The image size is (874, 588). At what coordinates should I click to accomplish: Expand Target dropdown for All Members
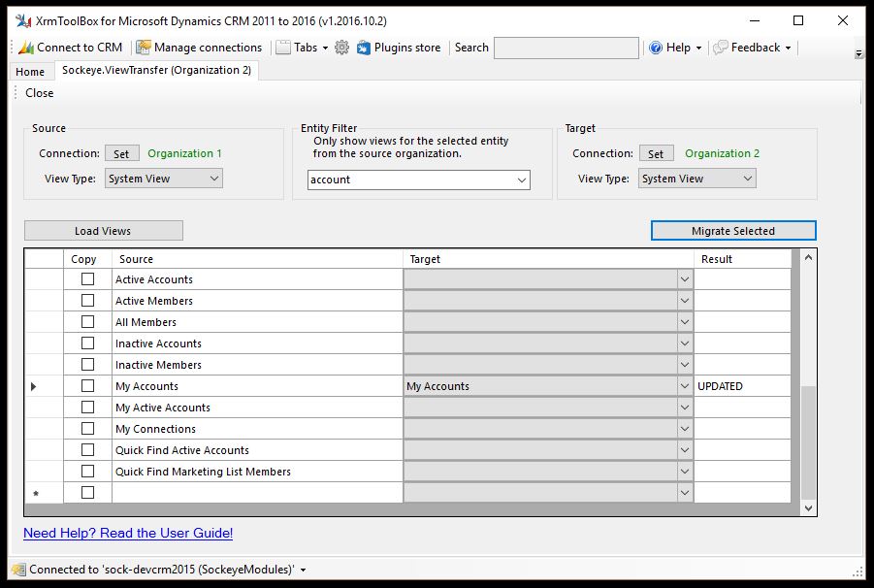coord(685,321)
